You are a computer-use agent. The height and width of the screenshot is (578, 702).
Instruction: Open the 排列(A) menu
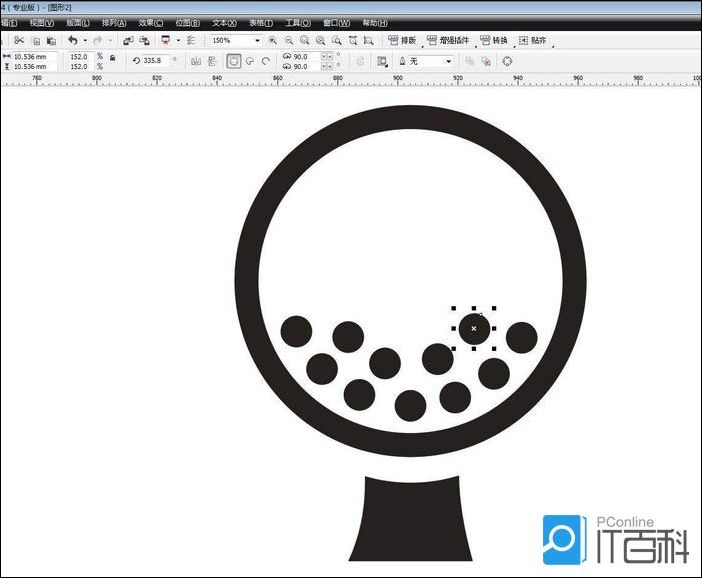[x=114, y=23]
